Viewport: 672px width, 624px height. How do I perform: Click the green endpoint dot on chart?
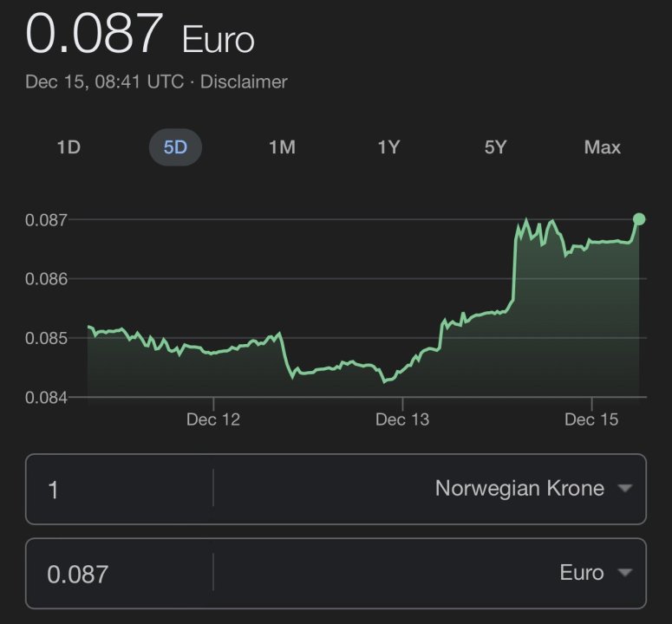640,219
